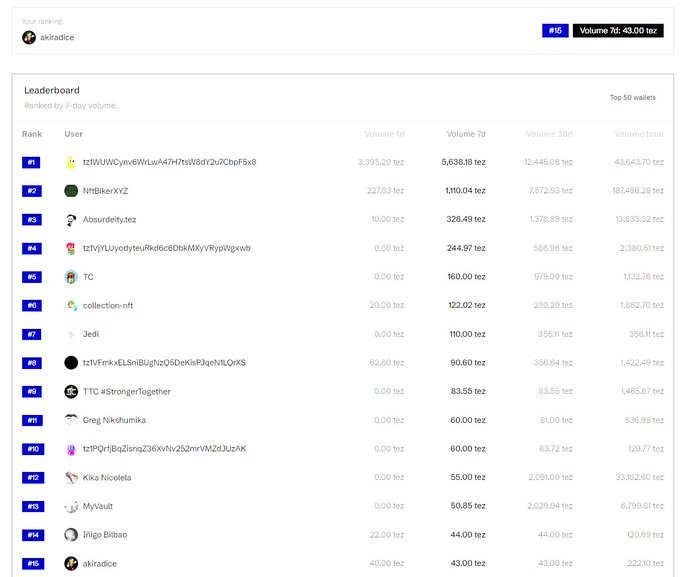This screenshot has width=680, height=577.
Task: Click the Top 50 wallets label
Action: pyautogui.click(x=633, y=97)
